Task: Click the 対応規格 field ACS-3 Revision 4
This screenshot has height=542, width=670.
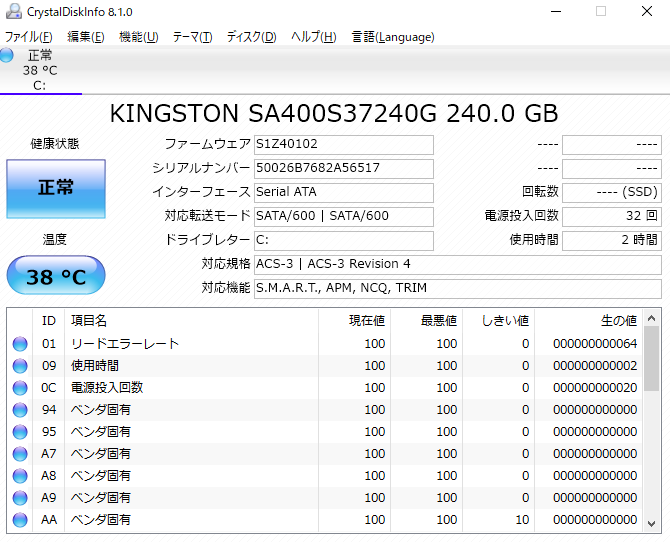Action: pos(458,265)
